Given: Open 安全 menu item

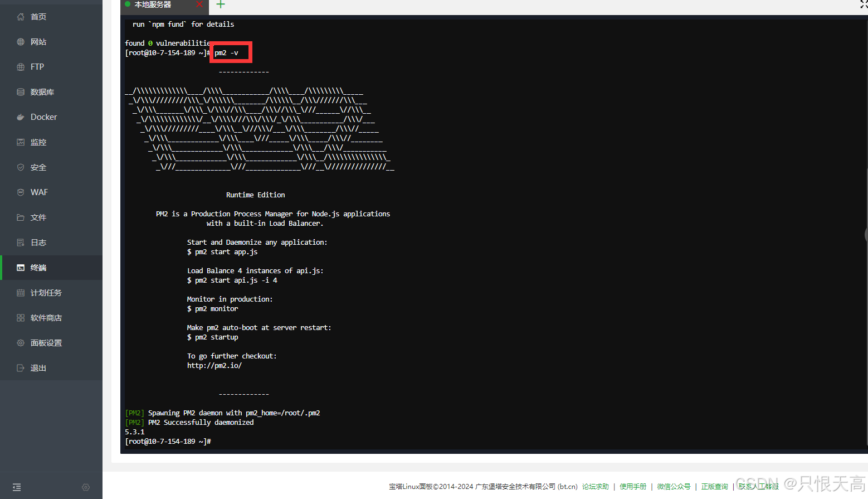Looking at the screenshot, I should (x=51, y=167).
